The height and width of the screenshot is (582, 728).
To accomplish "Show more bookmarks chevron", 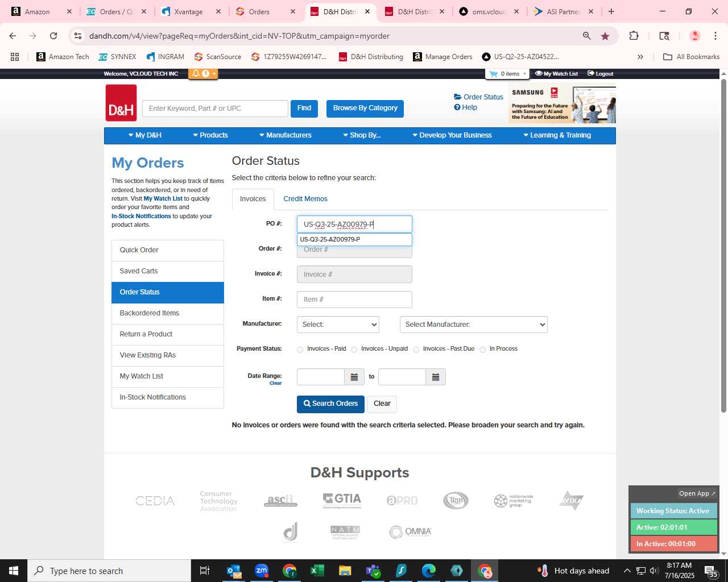I will coord(640,57).
